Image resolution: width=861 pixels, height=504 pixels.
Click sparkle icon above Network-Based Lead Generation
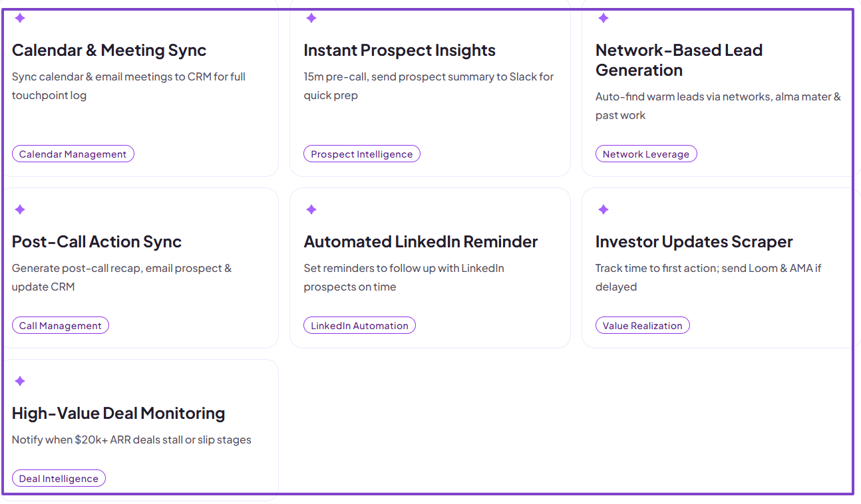coord(603,18)
